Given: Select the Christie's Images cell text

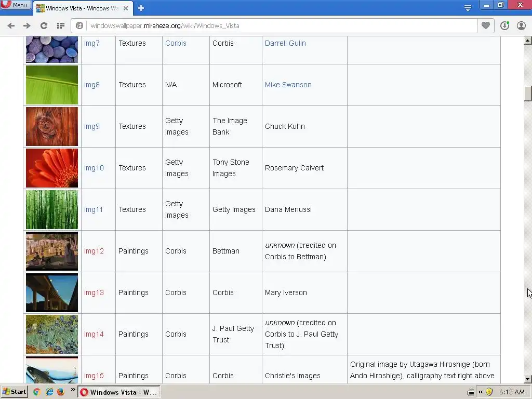Looking at the screenshot, I should pyautogui.click(x=292, y=376).
